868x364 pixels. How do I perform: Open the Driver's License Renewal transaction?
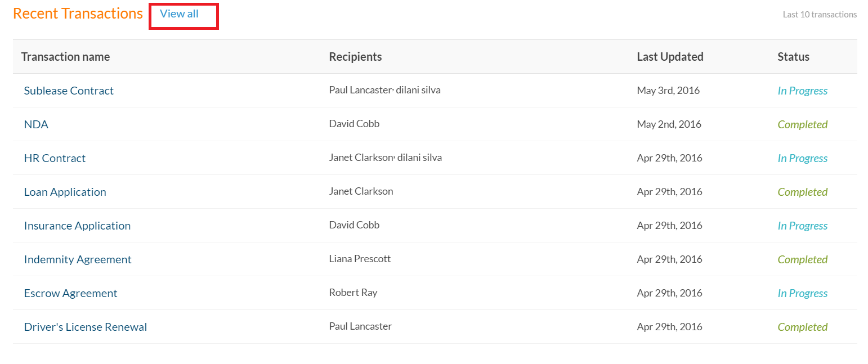[85, 327]
